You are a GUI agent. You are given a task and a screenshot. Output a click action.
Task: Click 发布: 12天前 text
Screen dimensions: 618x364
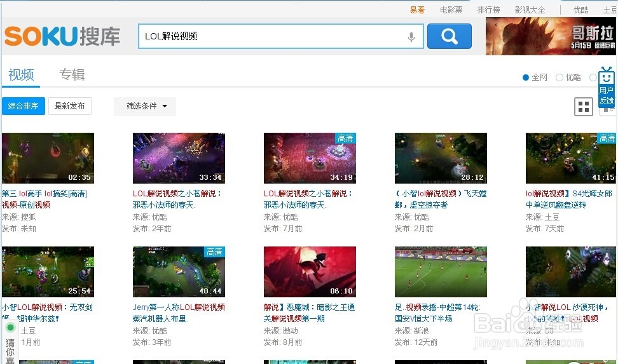pos(416,342)
